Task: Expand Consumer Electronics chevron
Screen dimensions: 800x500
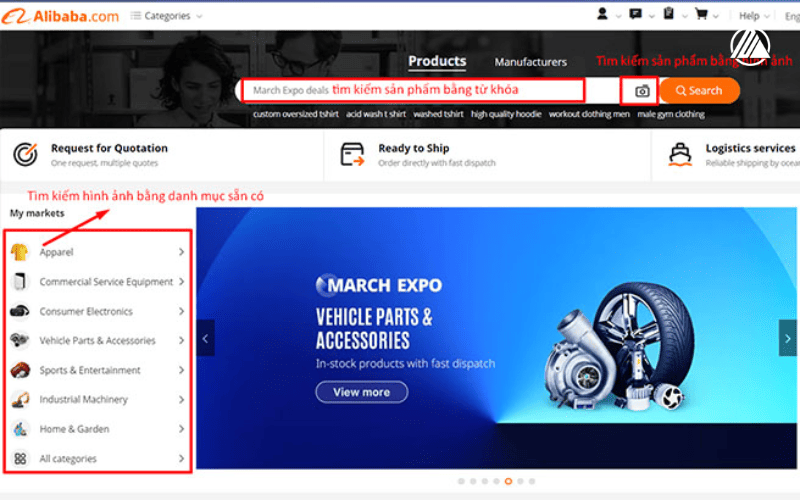Action: click(182, 311)
